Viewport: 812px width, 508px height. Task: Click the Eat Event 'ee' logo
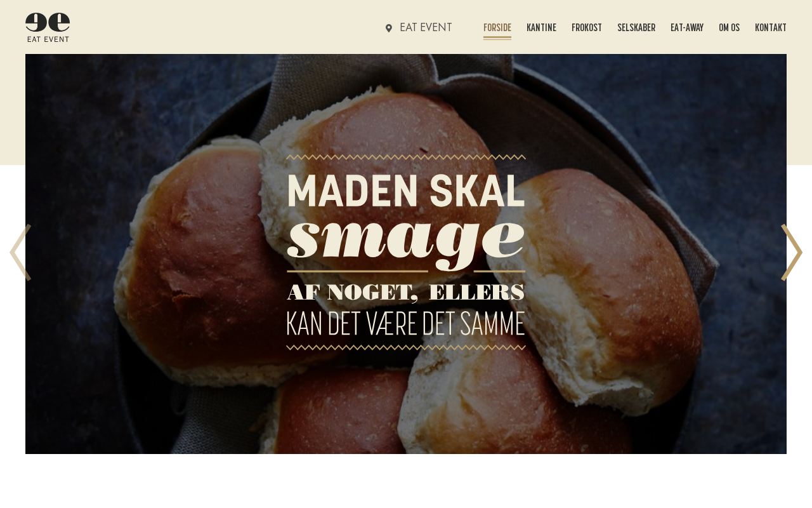tap(48, 22)
